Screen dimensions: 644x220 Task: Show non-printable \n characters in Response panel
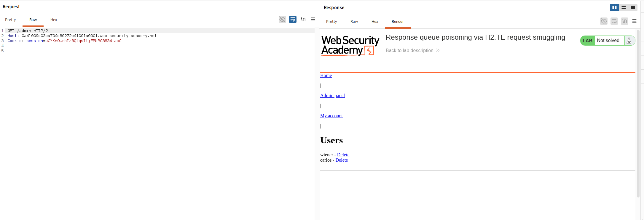(624, 21)
